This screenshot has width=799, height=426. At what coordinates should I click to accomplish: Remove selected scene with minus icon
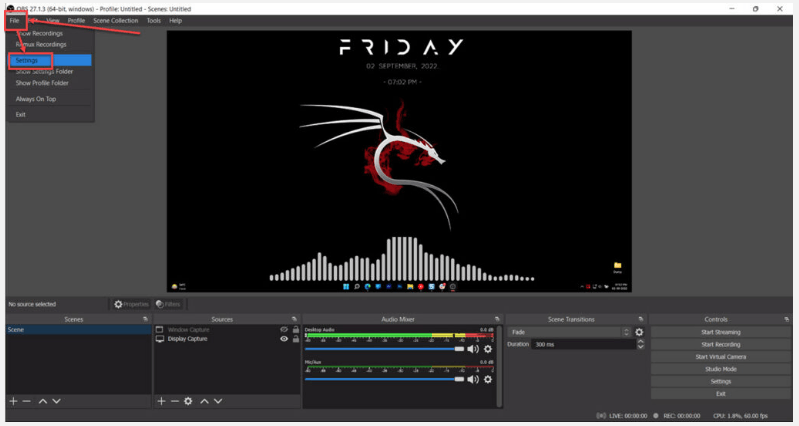point(26,401)
